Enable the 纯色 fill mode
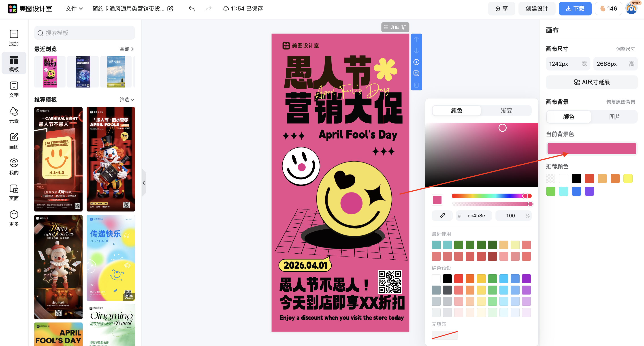644x346 pixels. pyautogui.click(x=456, y=111)
